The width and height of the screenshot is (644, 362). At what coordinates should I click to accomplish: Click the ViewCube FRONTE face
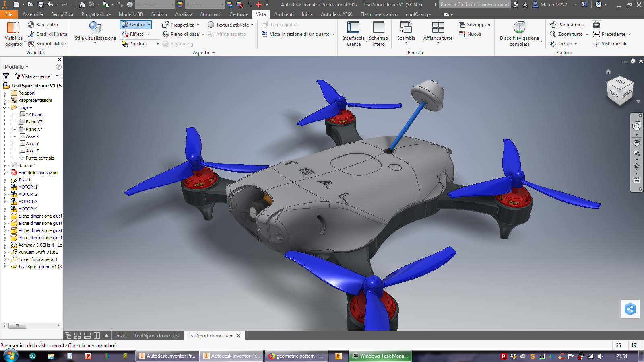(x=613, y=94)
